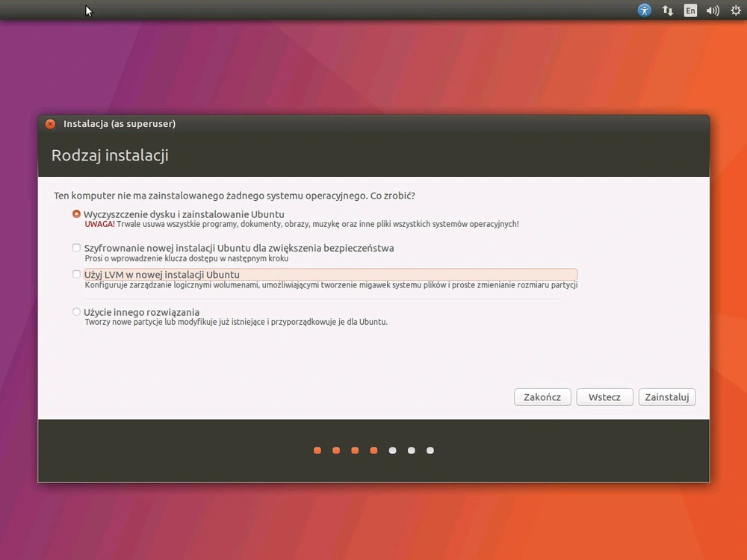Click the Zakończ button

542,397
